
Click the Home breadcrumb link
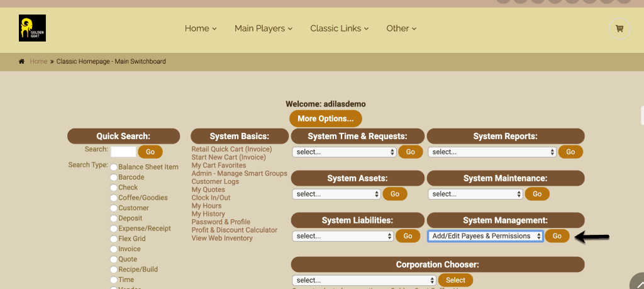[x=38, y=62]
